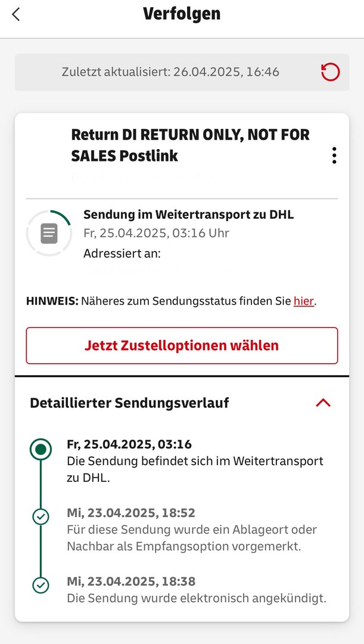Click the checkmark marker for 23.04.2025, 18:52

(x=41, y=517)
